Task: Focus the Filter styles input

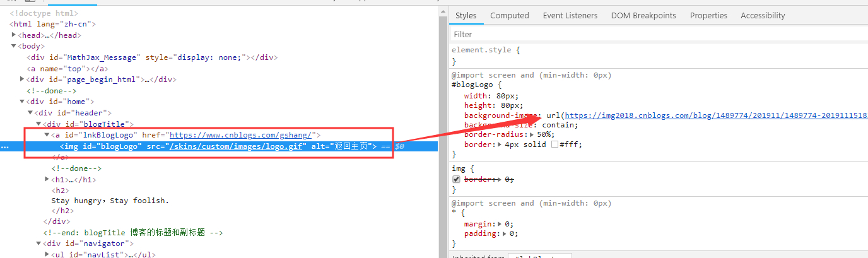Action: tap(659, 34)
